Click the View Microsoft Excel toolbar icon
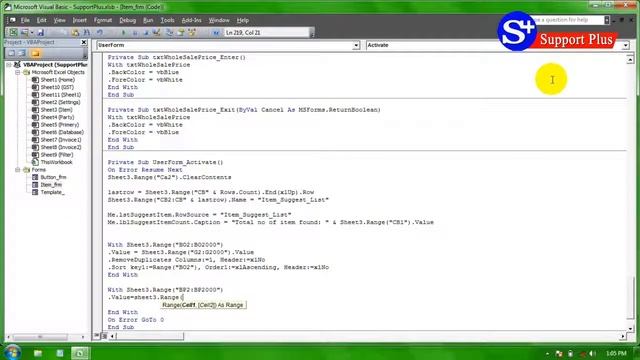 (x=13, y=32)
